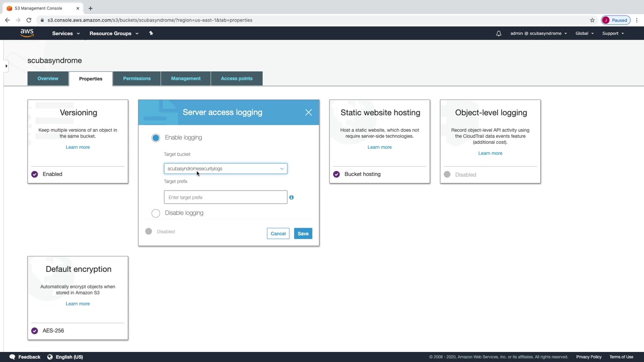Screen dimensions: 644x362
Task: Select the Disable logging radio button
Action: coord(155,213)
